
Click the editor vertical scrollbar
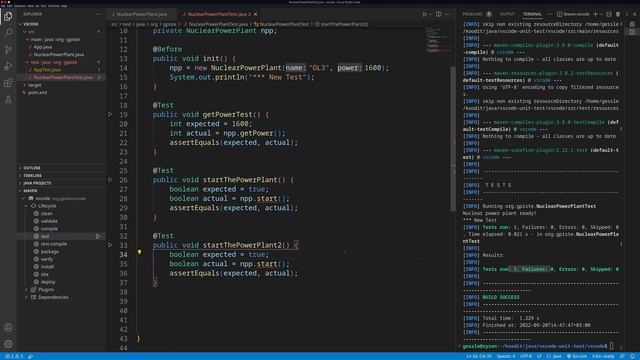pyautogui.click(x=453, y=139)
